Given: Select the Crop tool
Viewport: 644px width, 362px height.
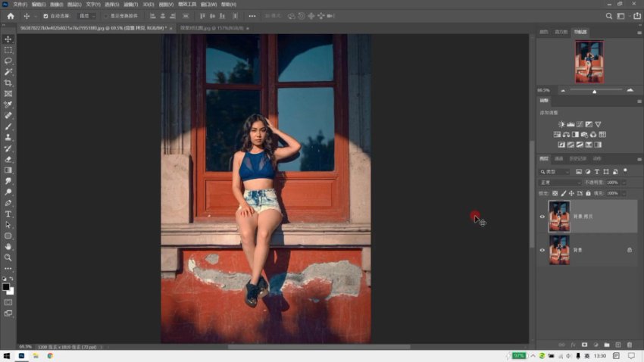Looking at the screenshot, I should [8, 83].
